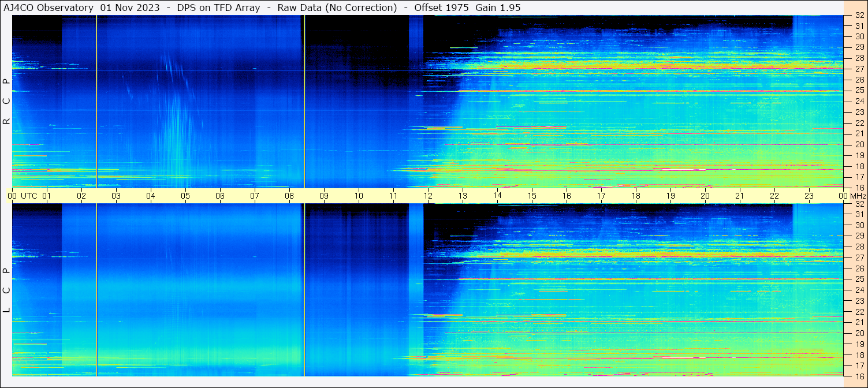The height and width of the screenshot is (388, 868).
Task: Click the 18 hour label on time axis
Action: point(636,196)
